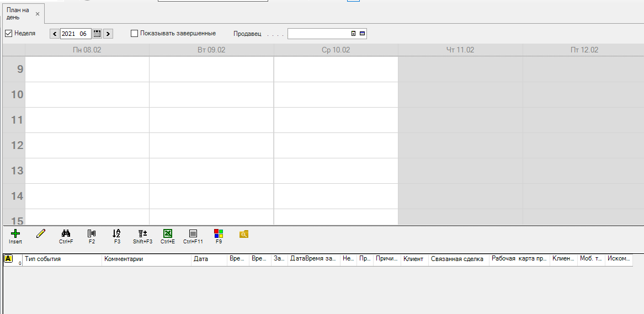
Task: Close the План на день tab
Action: click(x=38, y=14)
